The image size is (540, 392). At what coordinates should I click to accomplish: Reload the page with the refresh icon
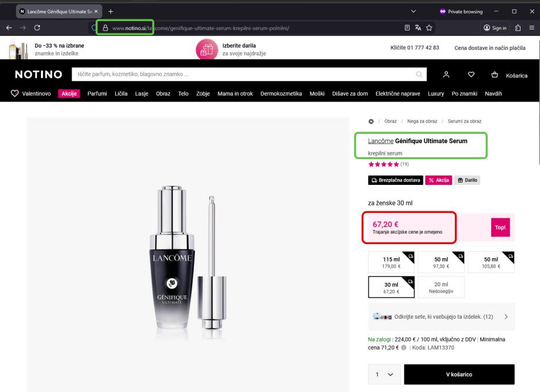click(37, 28)
